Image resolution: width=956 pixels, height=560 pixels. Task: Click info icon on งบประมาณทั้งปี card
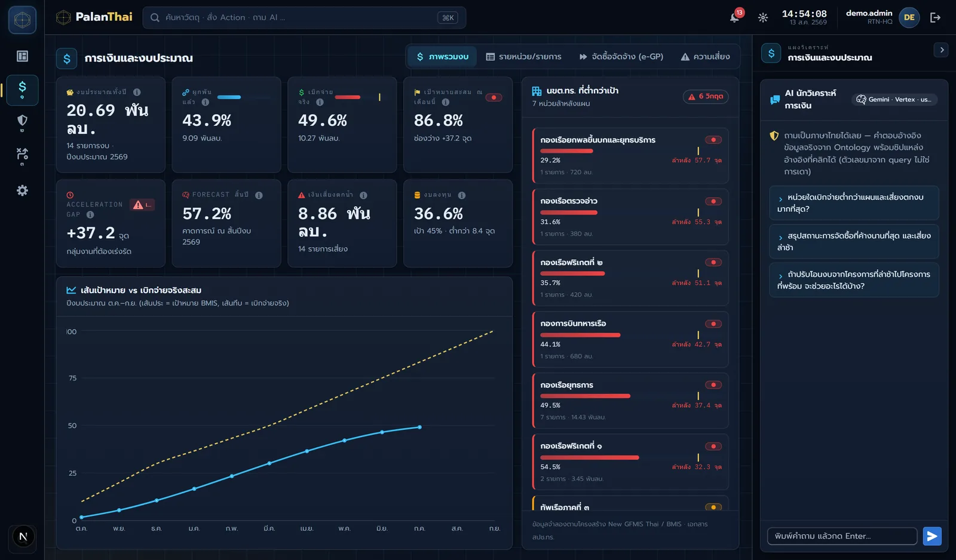(x=137, y=92)
